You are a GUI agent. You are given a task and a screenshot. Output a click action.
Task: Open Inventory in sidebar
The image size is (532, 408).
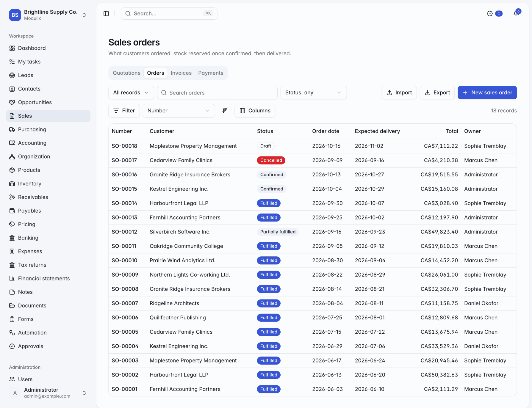(48, 183)
